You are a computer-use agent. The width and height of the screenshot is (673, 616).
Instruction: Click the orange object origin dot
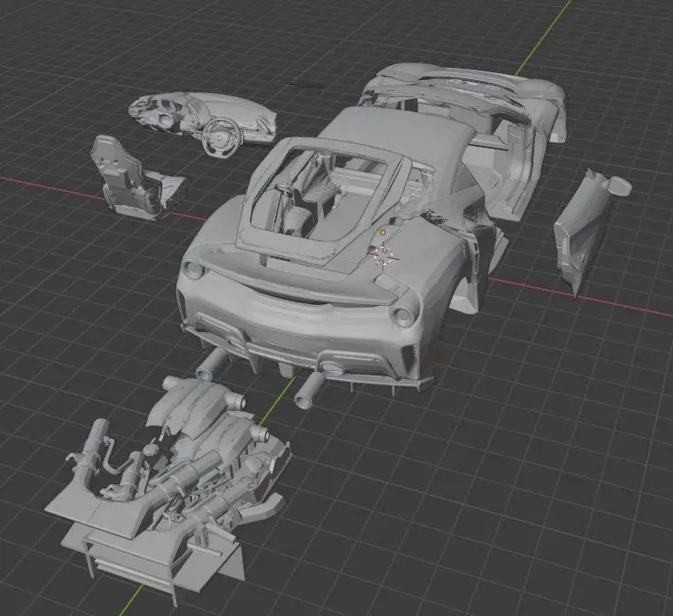coord(383,233)
